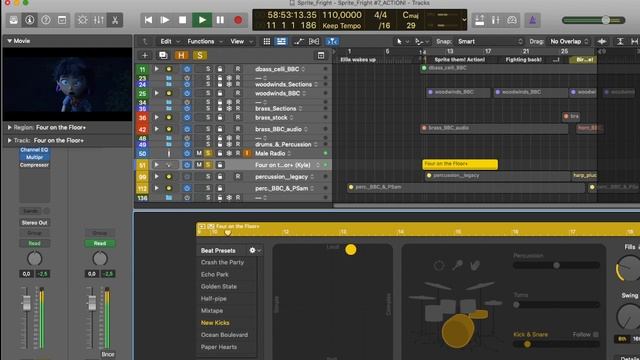Toggle global Solo S button
Screen dimensions: 640x360
(200, 56)
